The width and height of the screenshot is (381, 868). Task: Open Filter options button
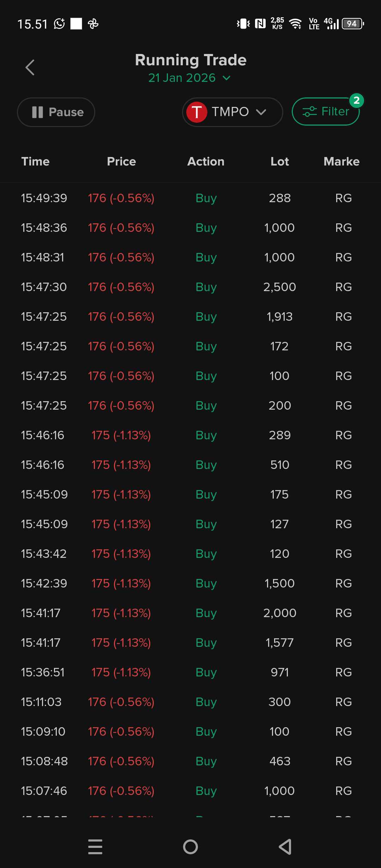point(326,111)
